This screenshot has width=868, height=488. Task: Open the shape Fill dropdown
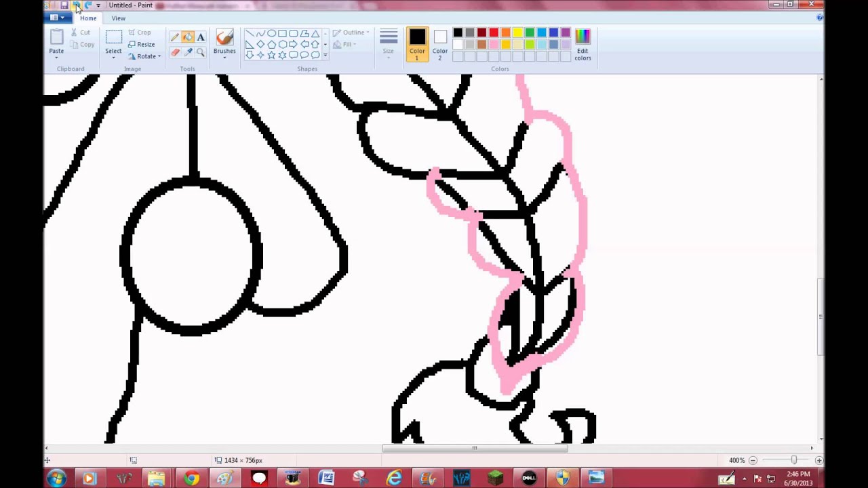click(x=345, y=45)
